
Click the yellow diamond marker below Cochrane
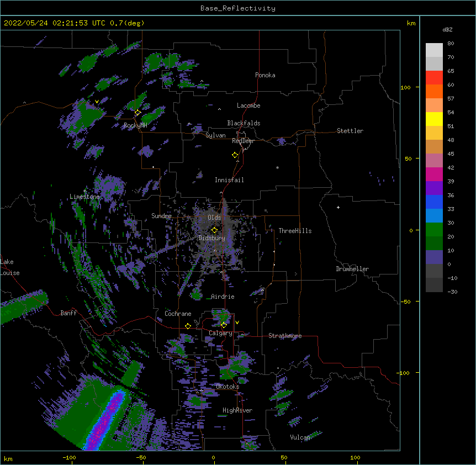pyautogui.click(x=188, y=326)
